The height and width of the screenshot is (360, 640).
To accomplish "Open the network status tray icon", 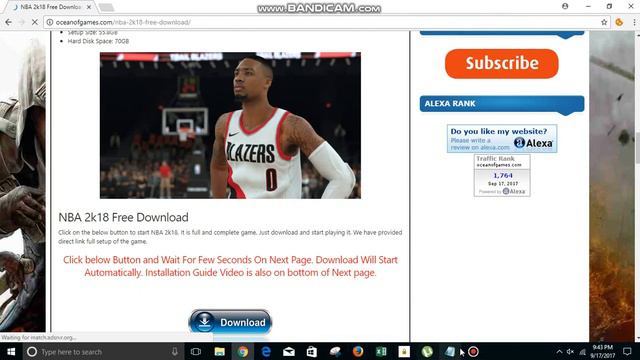I will (583, 351).
